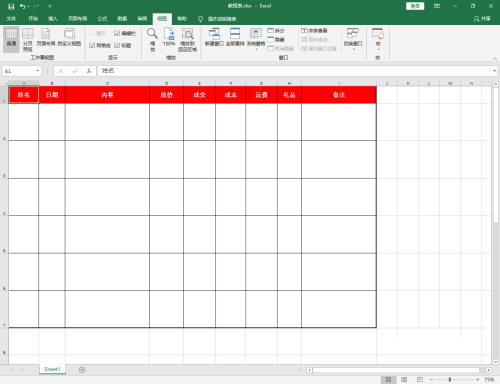Image resolution: width=500 pixels, height=384 pixels.
Task: Switch to Page Layout view in status bar
Action: tap(404, 380)
